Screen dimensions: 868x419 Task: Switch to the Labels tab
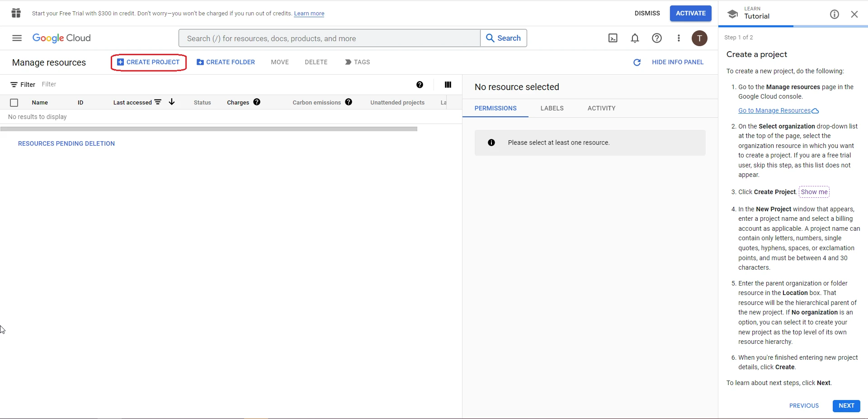click(x=552, y=108)
